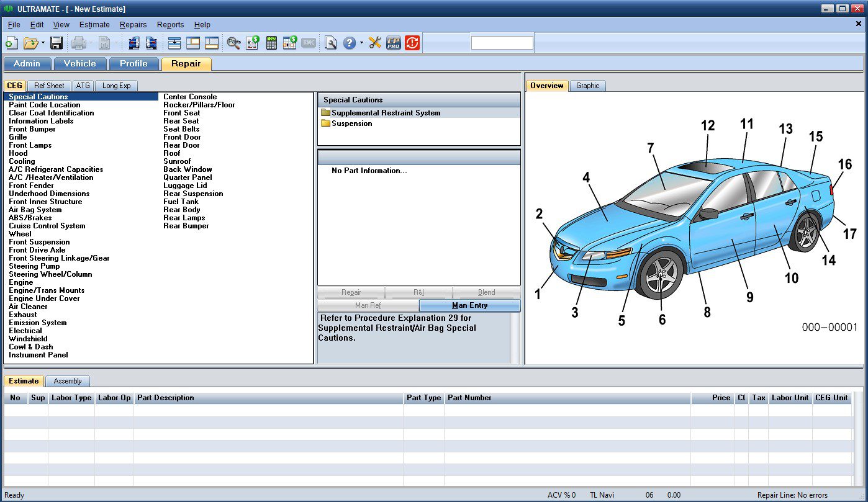
Task: Click the grid with dollar sign icon
Action: coord(290,43)
